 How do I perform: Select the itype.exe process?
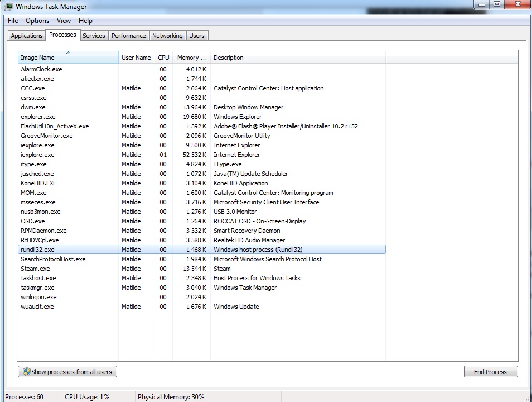tap(201, 165)
